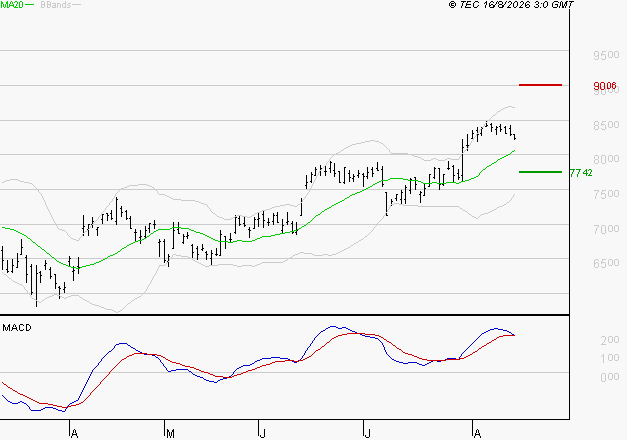Click the 100 MACD axis label
Screen dimensions: 627x440
pyautogui.click(x=610, y=358)
